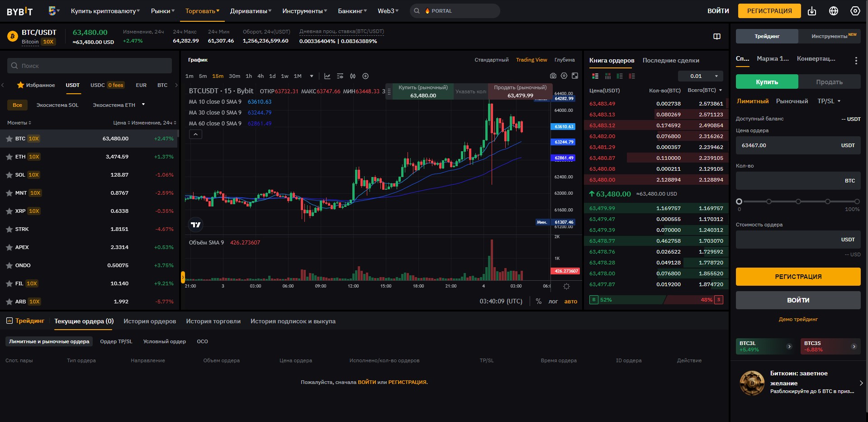This screenshot has height=422, width=868.
Task: Open the header settings hexagon icon
Action: [x=855, y=11]
